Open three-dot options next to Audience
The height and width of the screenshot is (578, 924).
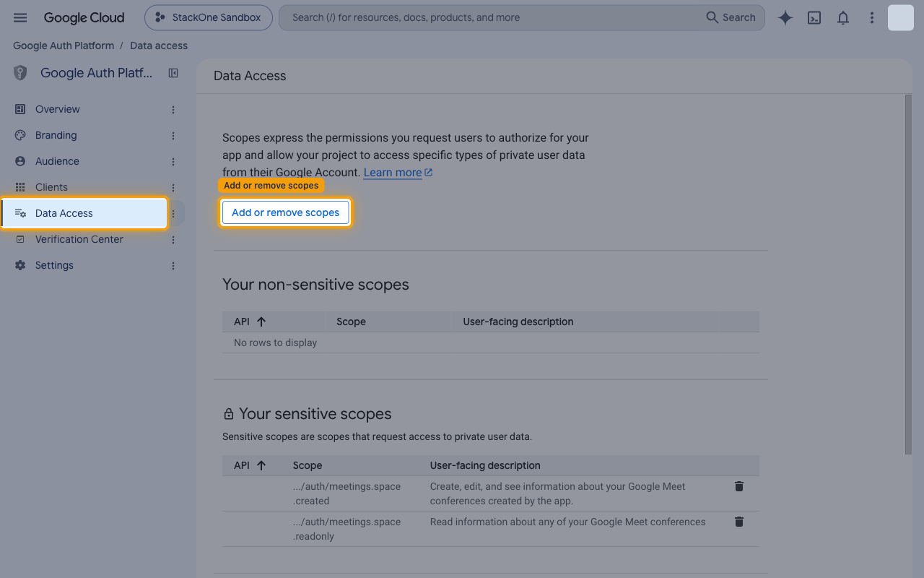coord(173,162)
